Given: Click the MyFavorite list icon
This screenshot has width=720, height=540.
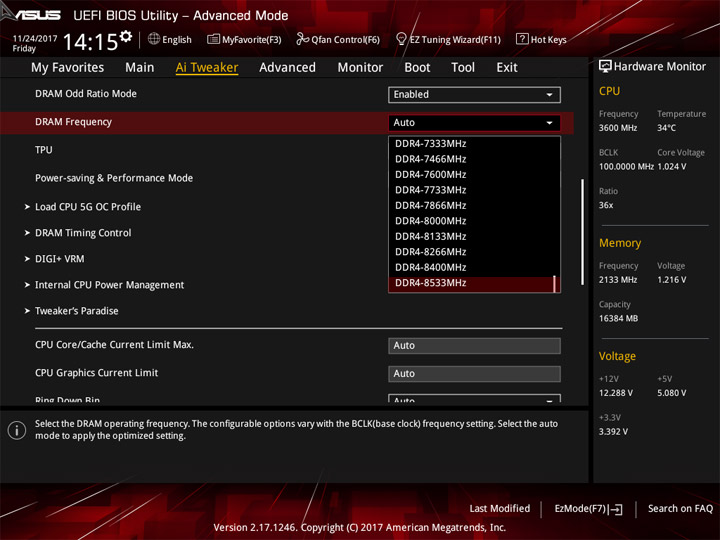Looking at the screenshot, I should tap(213, 39).
